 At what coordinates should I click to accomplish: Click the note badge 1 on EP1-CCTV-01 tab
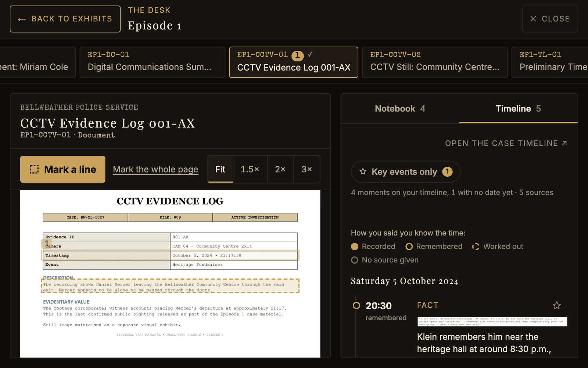[x=297, y=56]
